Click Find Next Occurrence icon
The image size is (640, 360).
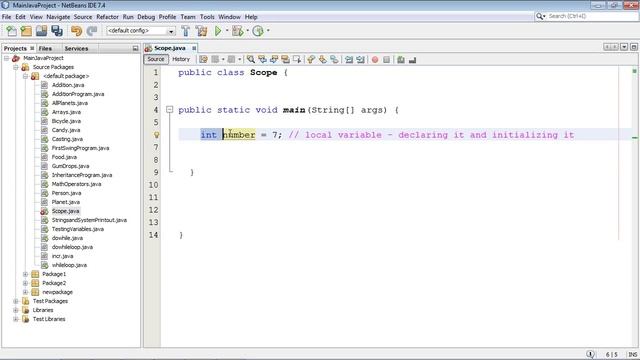pos(273,60)
